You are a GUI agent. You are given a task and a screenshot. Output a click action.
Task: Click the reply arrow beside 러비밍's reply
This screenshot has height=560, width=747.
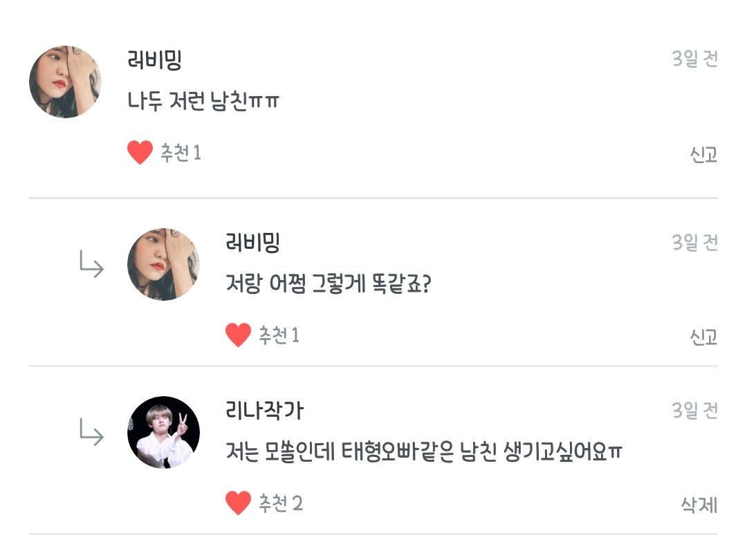91,264
